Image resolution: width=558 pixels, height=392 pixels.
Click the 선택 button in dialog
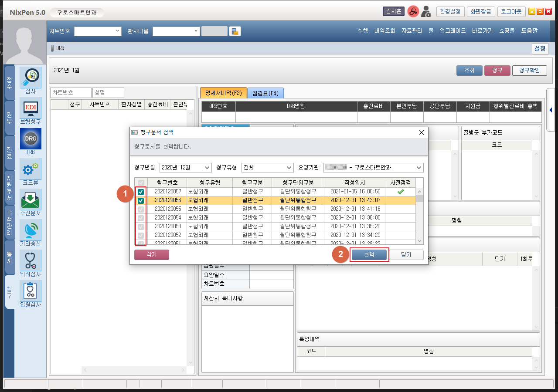(x=369, y=255)
